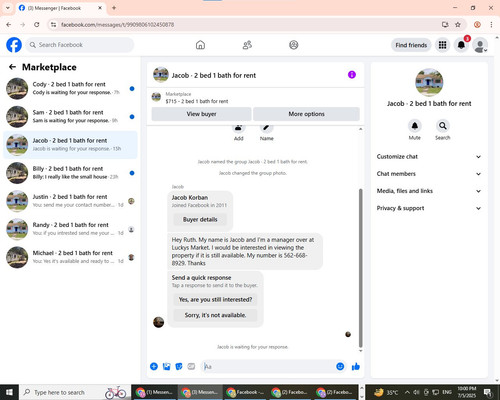The height and width of the screenshot is (400, 500).
Task: Click the GIF icon in composer
Action: pos(191,367)
